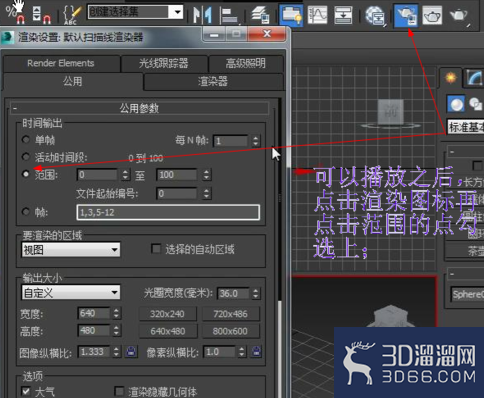Open the output size Custom dropdown
Image resolution: width=484 pixels, height=398 pixels.
[x=71, y=293]
